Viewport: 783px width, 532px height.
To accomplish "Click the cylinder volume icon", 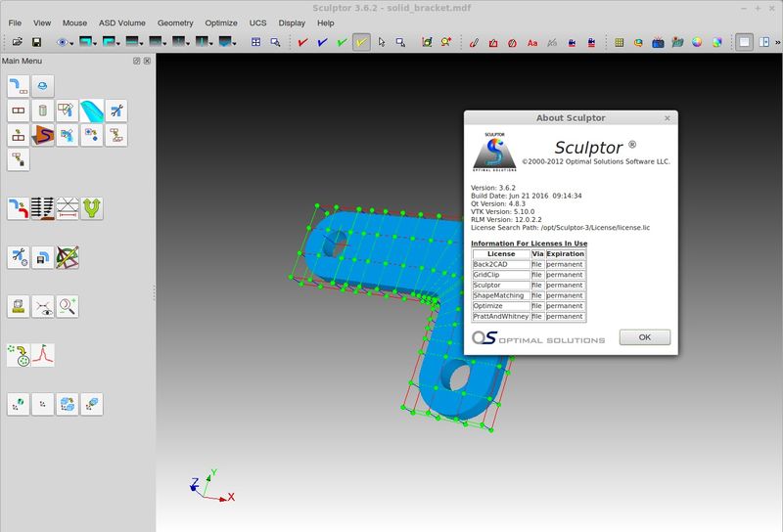I will point(42,111).
